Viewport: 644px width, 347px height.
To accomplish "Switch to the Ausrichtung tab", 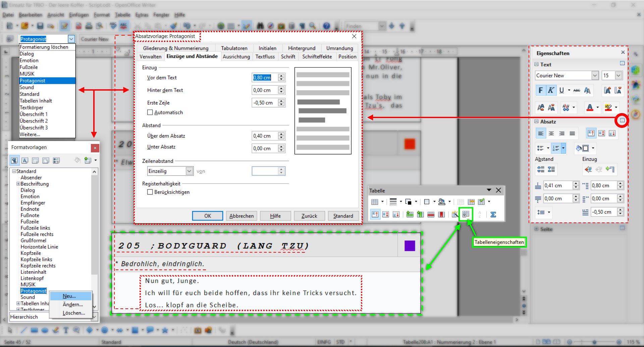I will point(236,57).
